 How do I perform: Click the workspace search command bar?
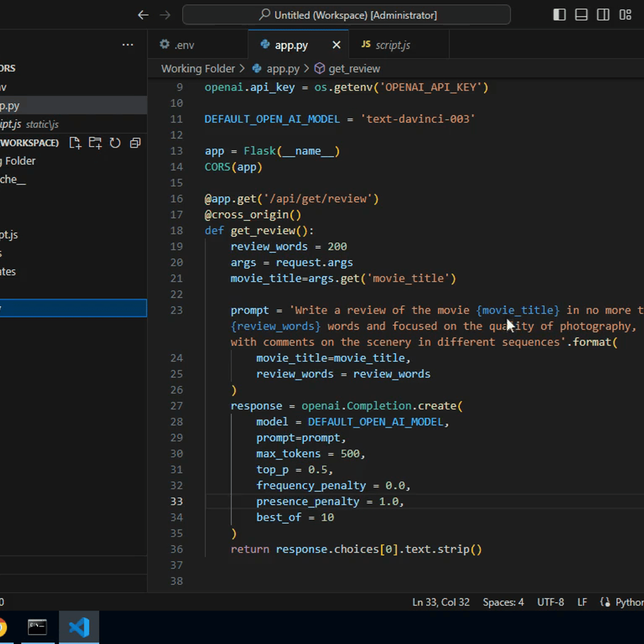(346, 15)
